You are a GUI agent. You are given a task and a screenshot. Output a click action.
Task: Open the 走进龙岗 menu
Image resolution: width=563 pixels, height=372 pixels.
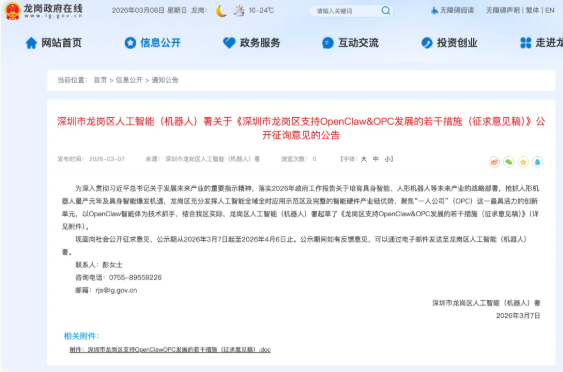click(549, 43)
